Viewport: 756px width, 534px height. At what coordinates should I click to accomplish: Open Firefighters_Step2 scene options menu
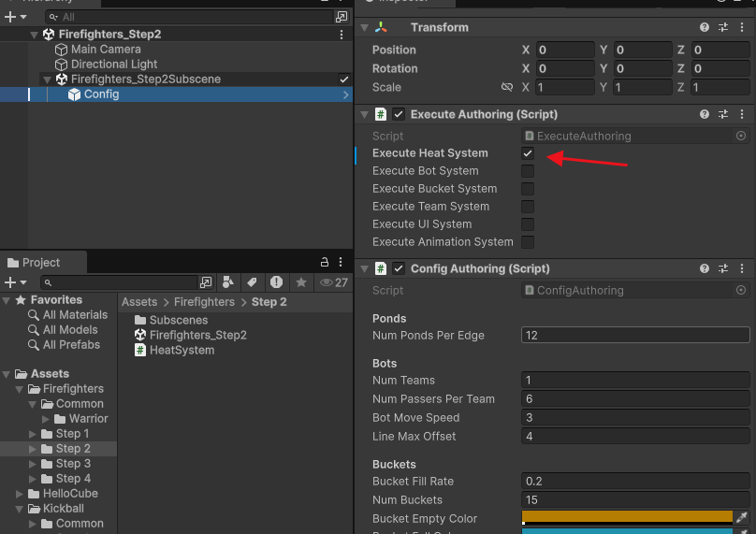(342, 35)
